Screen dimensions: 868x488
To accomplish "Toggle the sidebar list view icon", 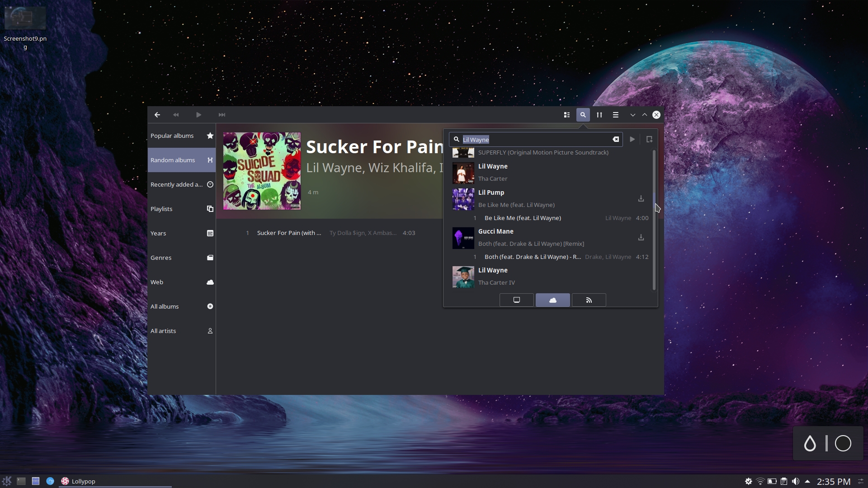I will point(566,115).
